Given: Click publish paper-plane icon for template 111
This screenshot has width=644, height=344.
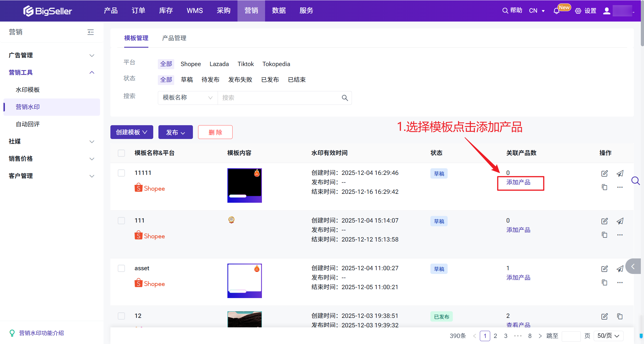Looking at the screenshot, I should pyautogui.click(x=620, y=221).
